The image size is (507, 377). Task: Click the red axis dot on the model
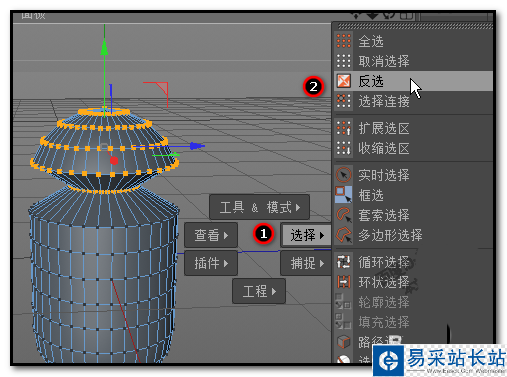pos(114,161)
